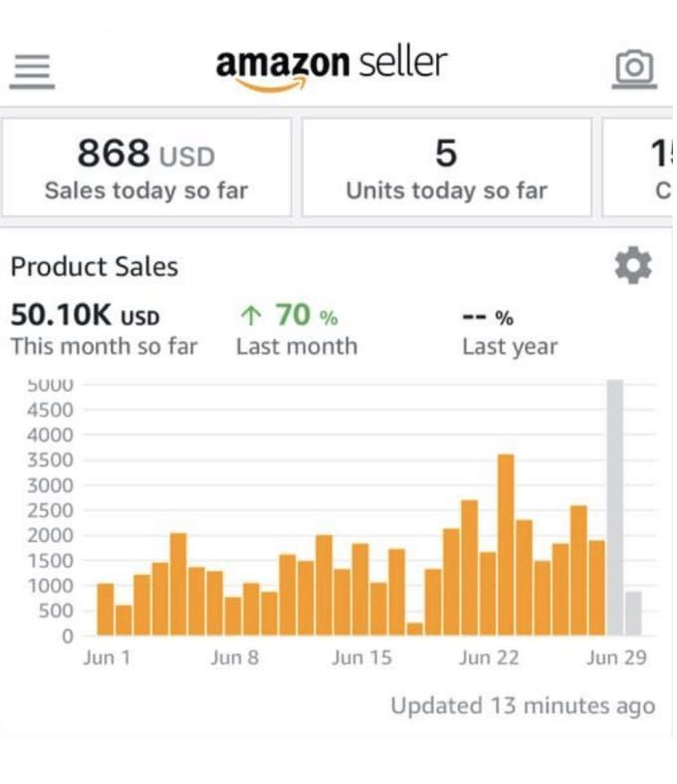Select This month so far sales figure
The image size is (677, 784).
(85, 316)
